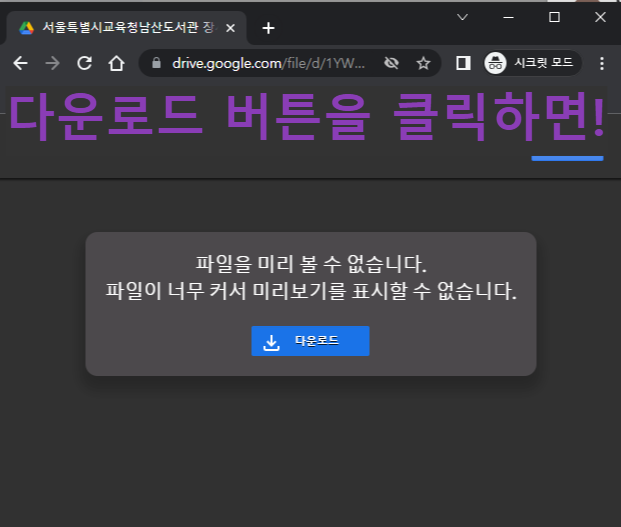Expand the tab search dropdown
This screenshot has height=527, width=621.
462,17
